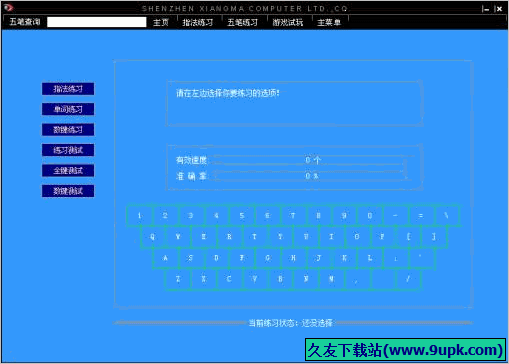The image size is (509, 364).
Task: Click the virtual keyboard key 9
Action: tap(344, 216)
